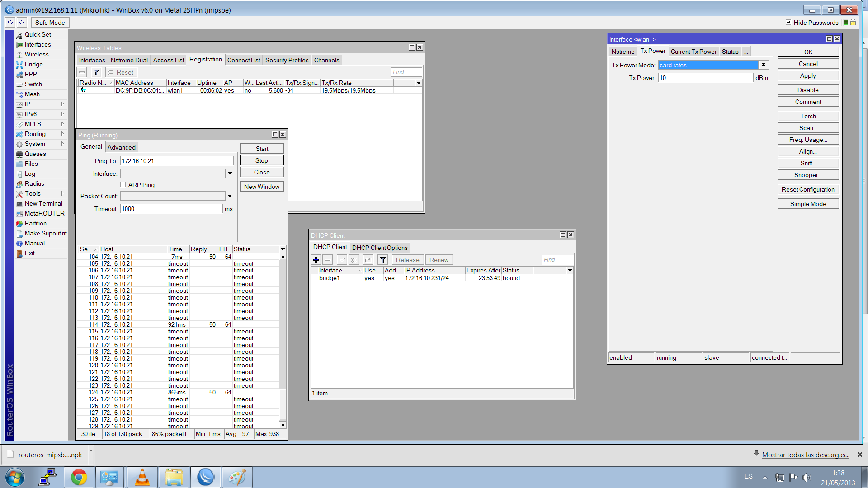Switch to the Security Profiles tab
The image size is (868, 488).
(287, 60)
